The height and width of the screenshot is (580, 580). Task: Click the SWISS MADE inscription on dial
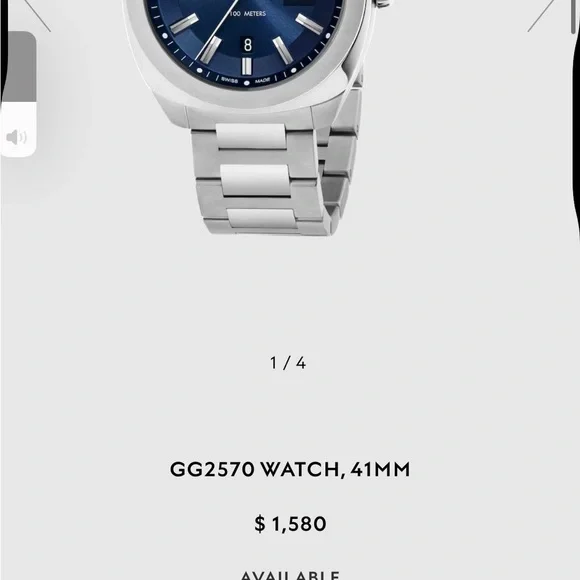[246, 81]
